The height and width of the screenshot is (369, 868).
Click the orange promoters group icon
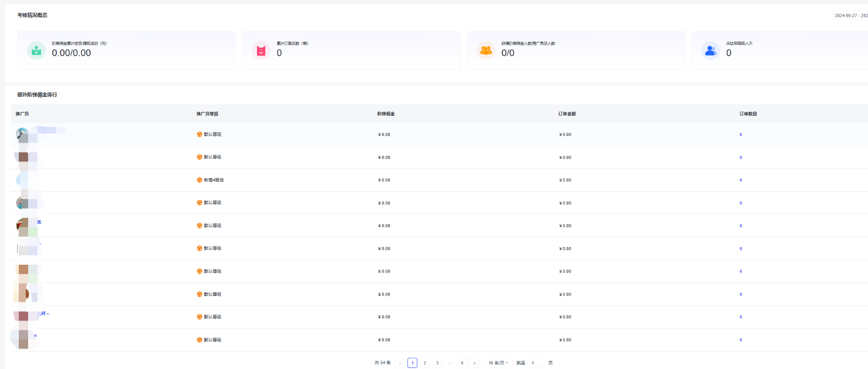(486, 51)
